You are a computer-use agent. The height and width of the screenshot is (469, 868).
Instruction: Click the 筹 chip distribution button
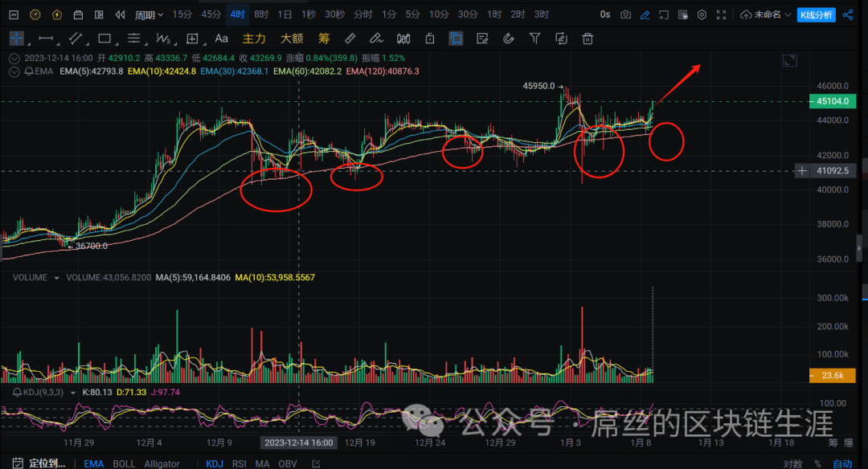click(x=324, y=39)
